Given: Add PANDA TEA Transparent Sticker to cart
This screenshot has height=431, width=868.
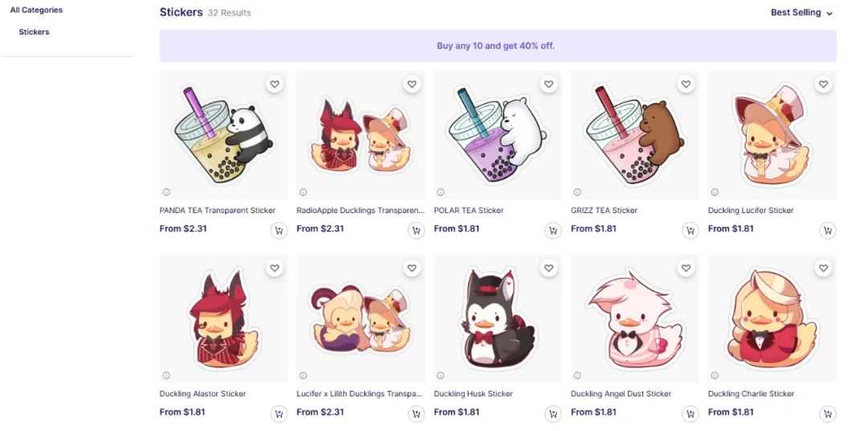Looking at the screenshot, I should (x=279, y=231).
